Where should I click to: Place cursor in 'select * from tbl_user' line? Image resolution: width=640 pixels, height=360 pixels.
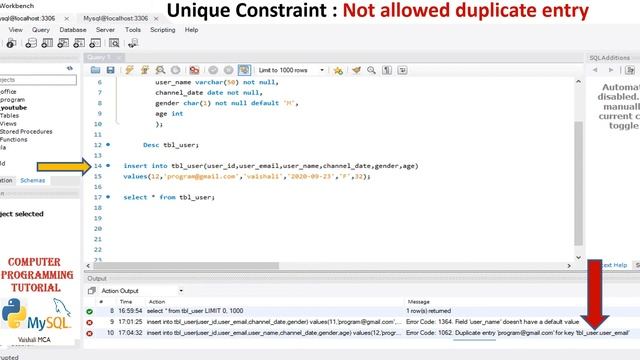(x=169, y=197)
